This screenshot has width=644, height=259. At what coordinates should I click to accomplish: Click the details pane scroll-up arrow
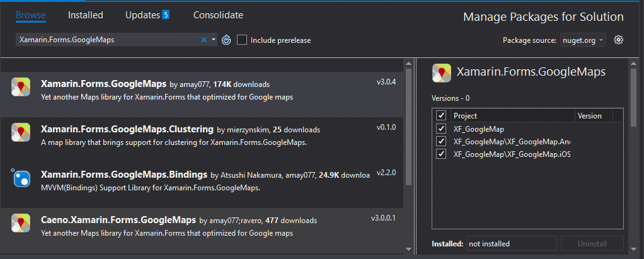point(634,64)
